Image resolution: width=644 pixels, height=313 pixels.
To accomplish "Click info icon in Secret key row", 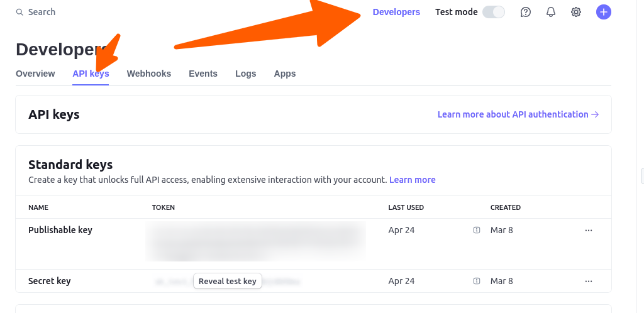I will 477,281.
